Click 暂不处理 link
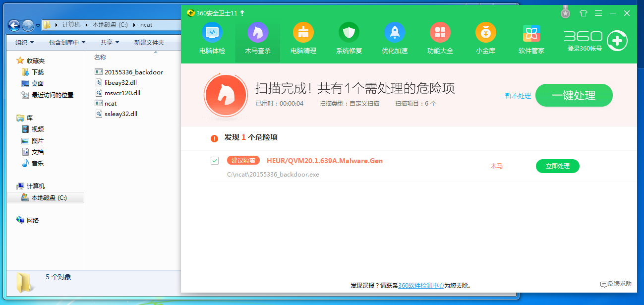This screenshot has height=305, width=644. 518,96
